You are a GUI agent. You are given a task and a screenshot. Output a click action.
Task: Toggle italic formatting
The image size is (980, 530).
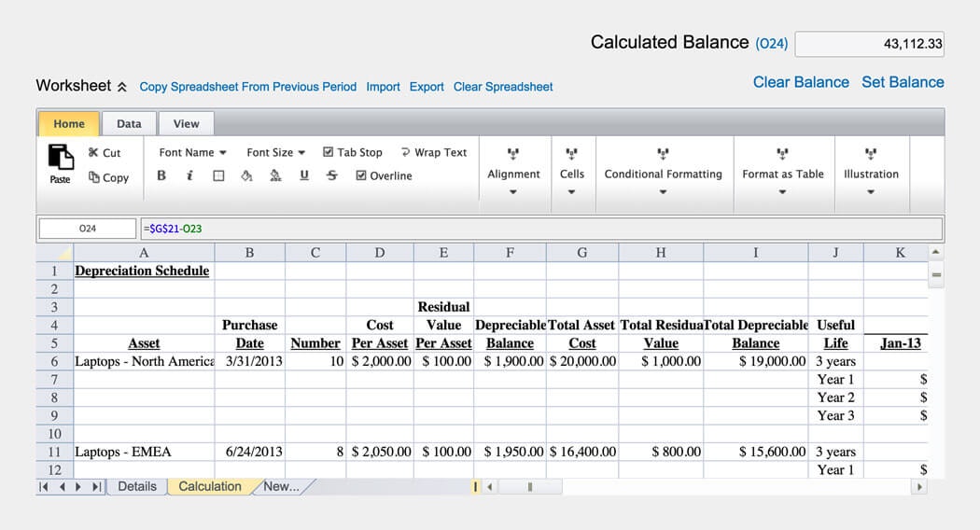(190, 175)
